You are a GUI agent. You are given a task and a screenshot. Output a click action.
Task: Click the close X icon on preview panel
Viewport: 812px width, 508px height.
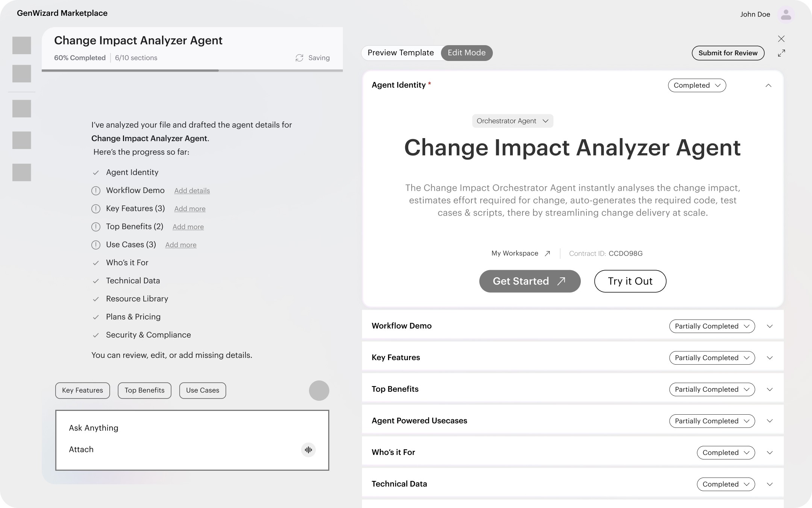pyautogui.click(x=781, y=39)
